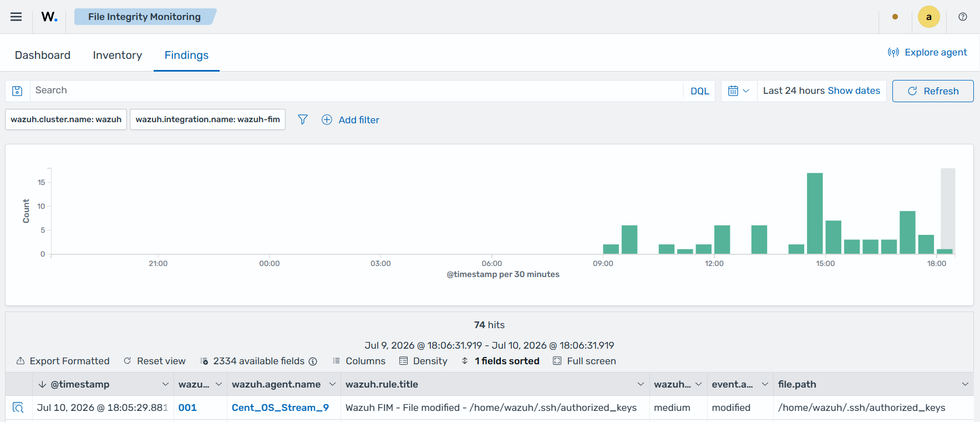Click the wazuh.integration.name: wazuh-fim filter pill
The width and height of the screenshot is (980, 422).
[x=208, y=119]
